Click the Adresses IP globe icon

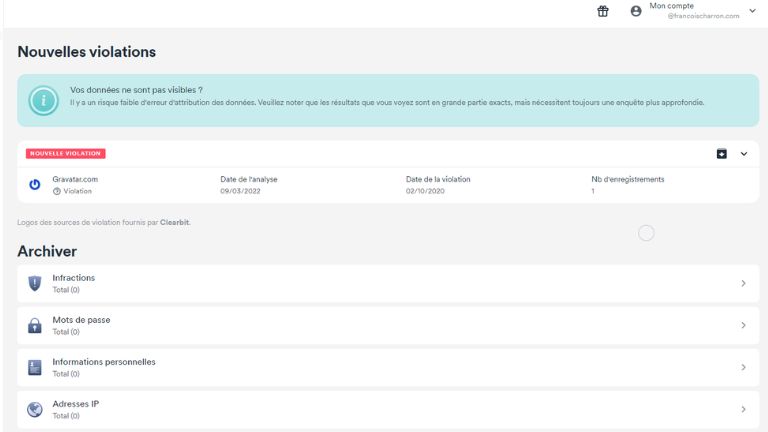click(35, 409)
